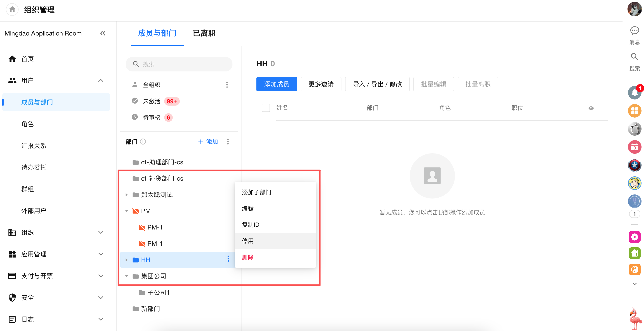Switch to the 已离职 tab
This screenshot has width=644, height=331.
tap(204, 33)
